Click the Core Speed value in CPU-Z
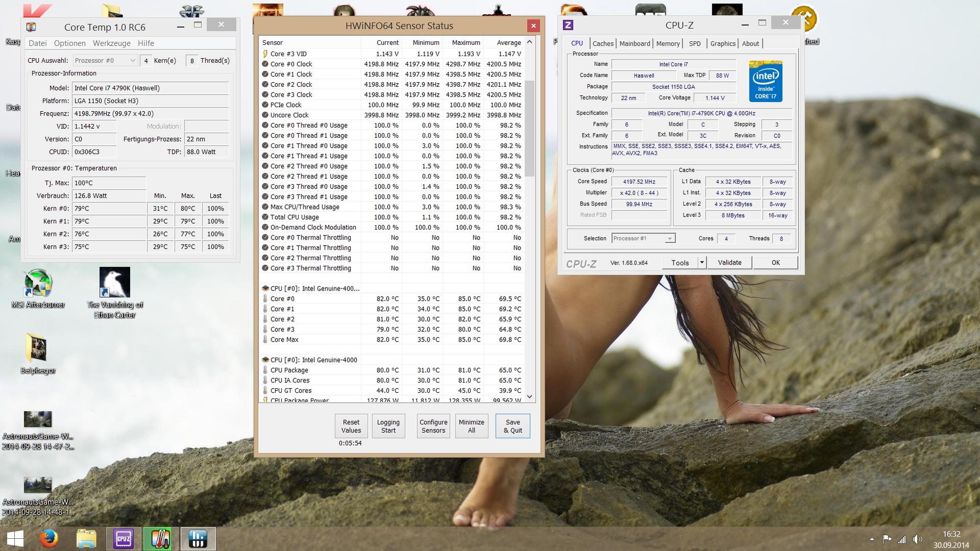 (x=639, y=182)
